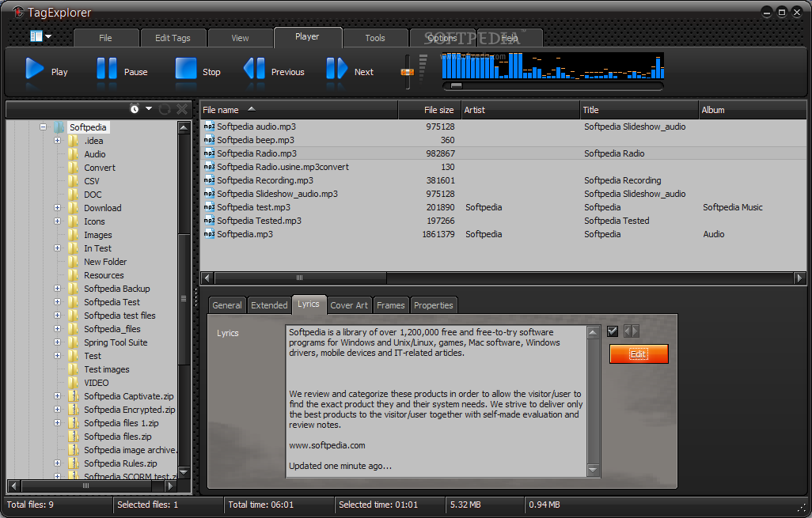Click inside the lyrics text area
Viewport: 812px width, 518px height.
tap(436, 401)
